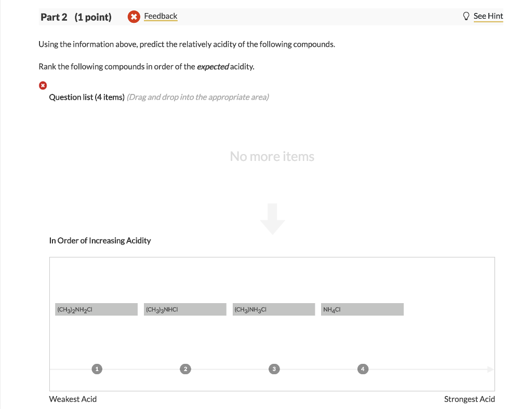Select the (CH3)2NH2Cl answer tile
The image size is (532, 409).
point(96,310)
